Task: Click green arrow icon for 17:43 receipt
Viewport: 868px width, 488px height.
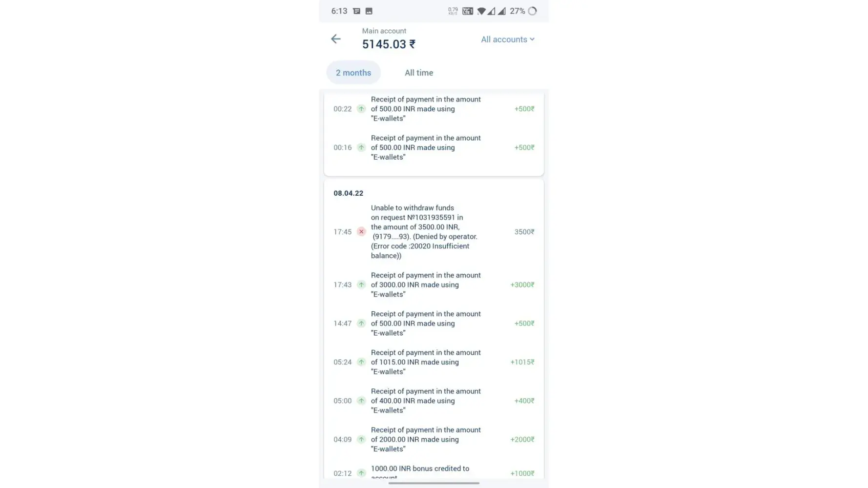Action: tap(361, 285)
